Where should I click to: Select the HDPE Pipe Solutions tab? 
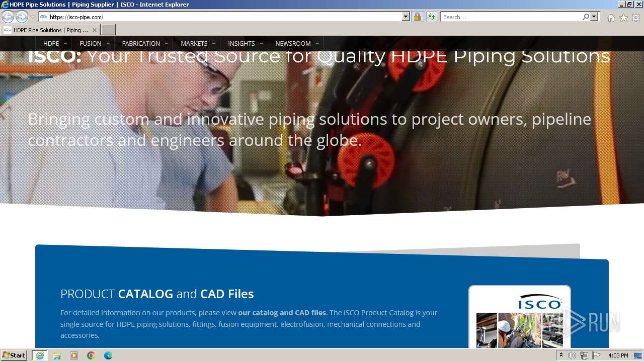coord(50,30)
